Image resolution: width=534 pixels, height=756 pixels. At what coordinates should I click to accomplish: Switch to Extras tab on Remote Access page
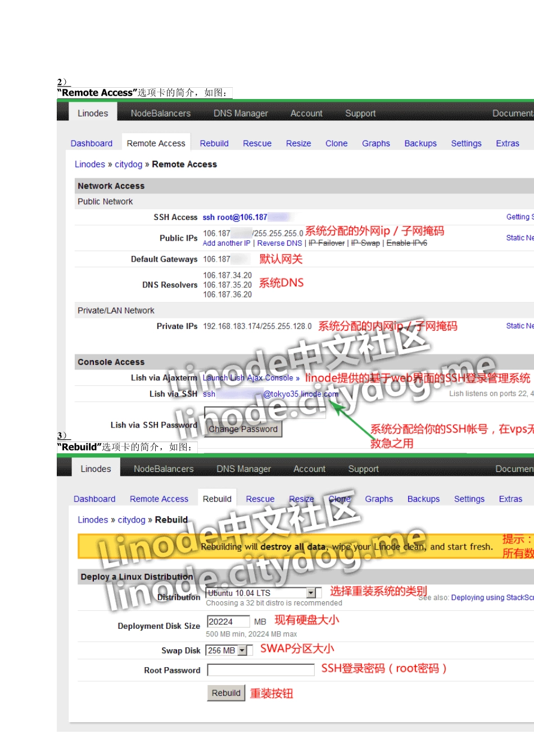[507, 143]
